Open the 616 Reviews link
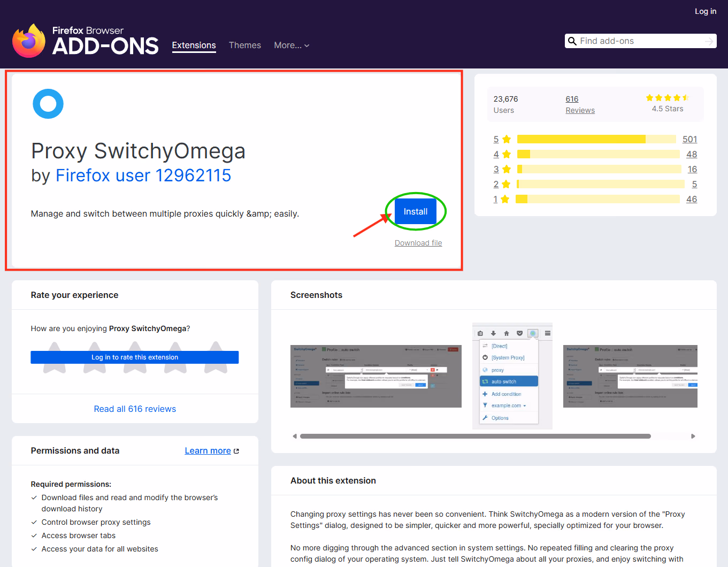 580,104
